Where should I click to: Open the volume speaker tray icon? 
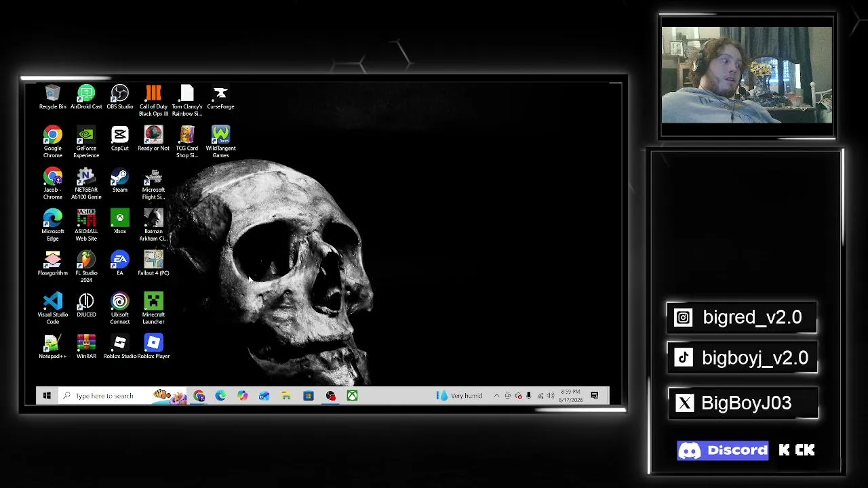pyautogui.click(x=551, y=396)
